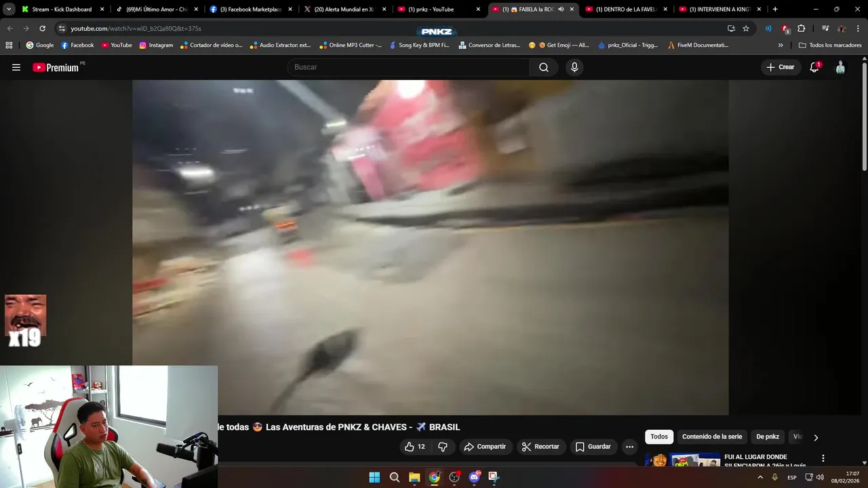Click the Buscar search input field
The image size is (868, 488).
click(408, 67)
